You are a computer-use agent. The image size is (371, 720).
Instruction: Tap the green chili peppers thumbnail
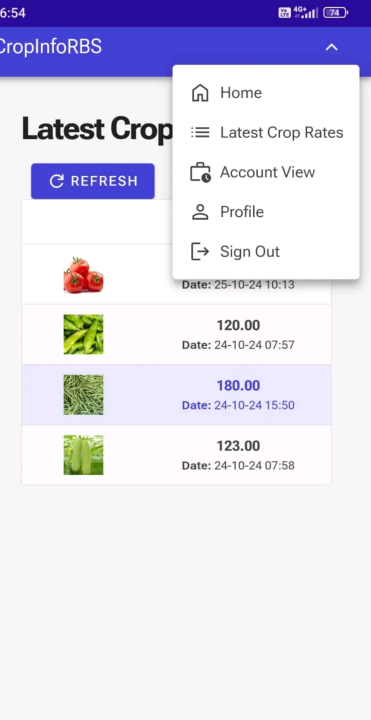(x=84, y=334)
